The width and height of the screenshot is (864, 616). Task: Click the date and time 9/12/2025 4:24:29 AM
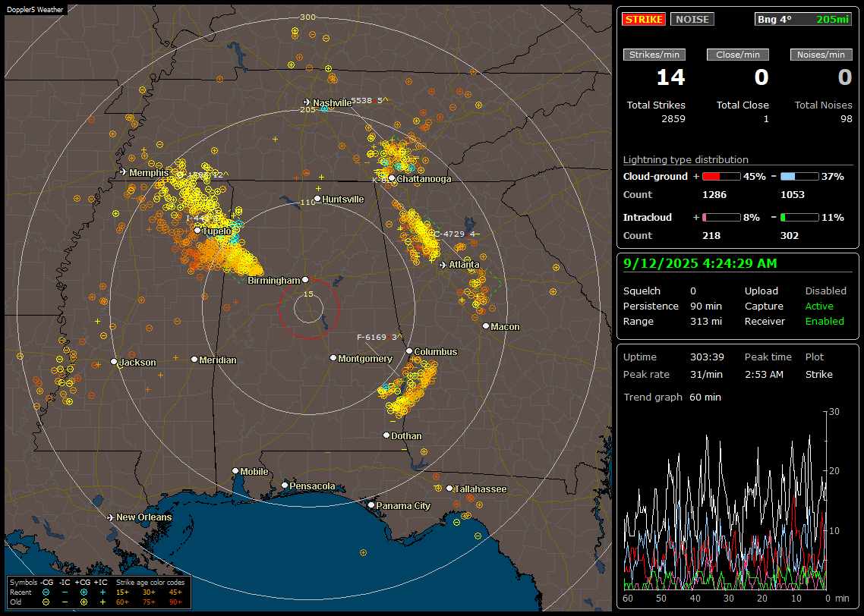(x=700, y=263)
